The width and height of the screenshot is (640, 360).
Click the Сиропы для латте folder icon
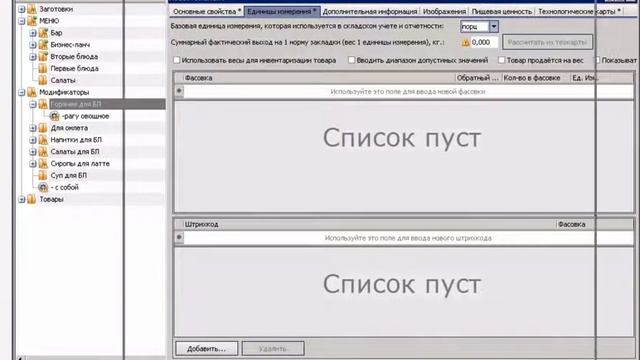(x=43, y=163)
